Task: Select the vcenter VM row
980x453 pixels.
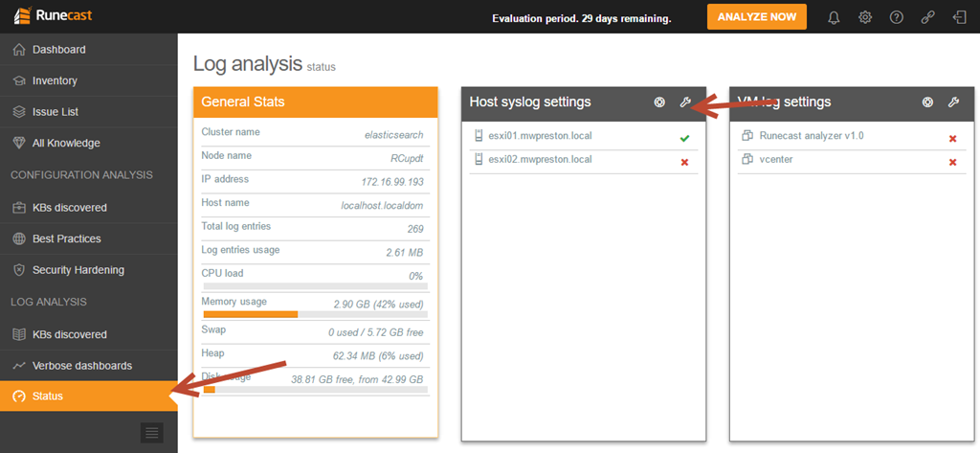Action: tap(851, 160)
